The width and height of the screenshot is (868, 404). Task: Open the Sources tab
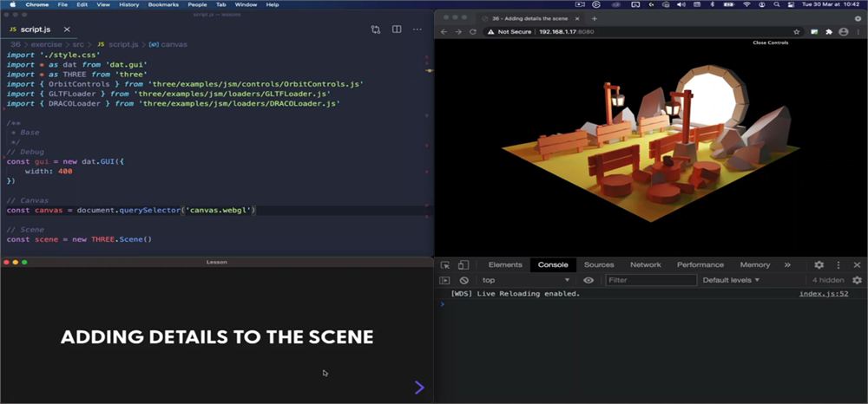pyautogui.click(x=599, y=264)
